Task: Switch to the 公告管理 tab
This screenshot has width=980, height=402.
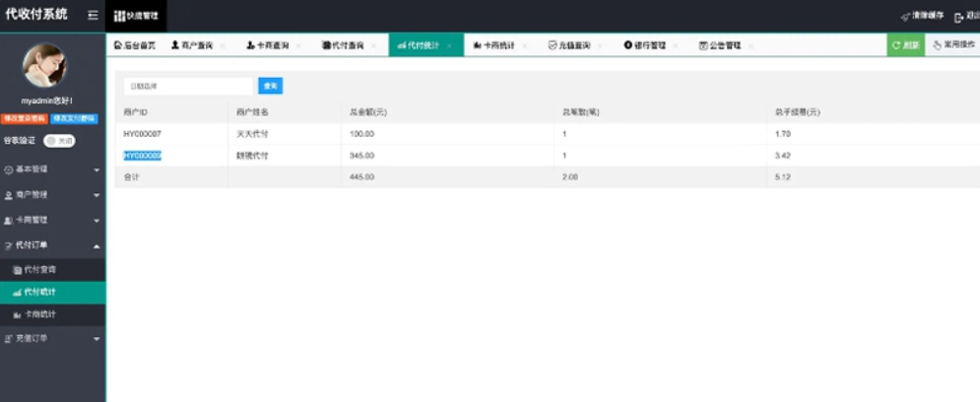Action: click(720, 45)
